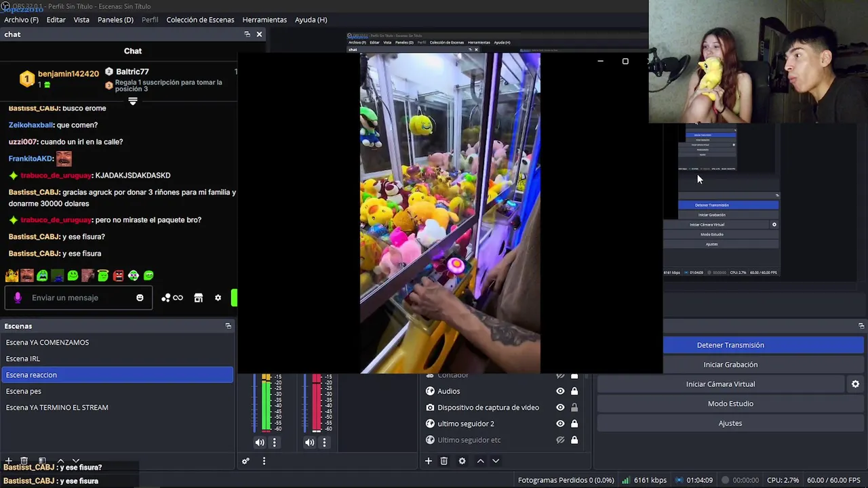
Task: Move source up arrow
Action: [480, 461]
